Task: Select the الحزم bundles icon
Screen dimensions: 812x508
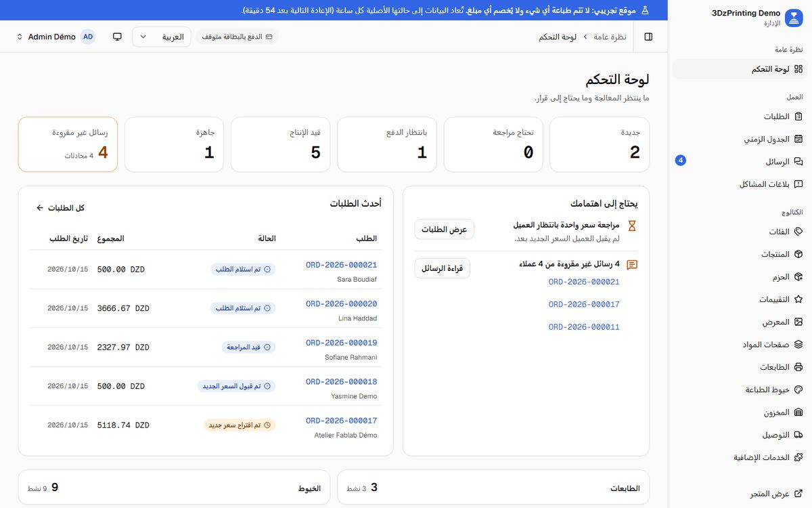Action: click(798, 277)
